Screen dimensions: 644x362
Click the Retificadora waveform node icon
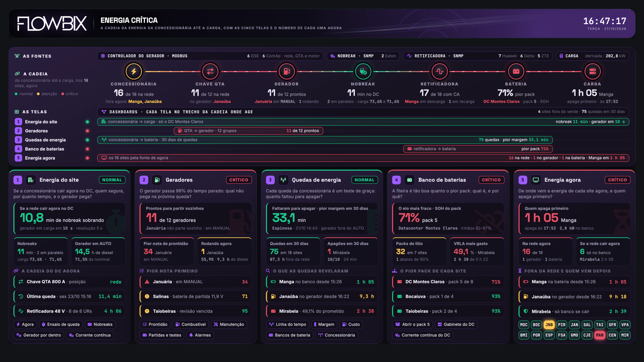click(439, 71)
